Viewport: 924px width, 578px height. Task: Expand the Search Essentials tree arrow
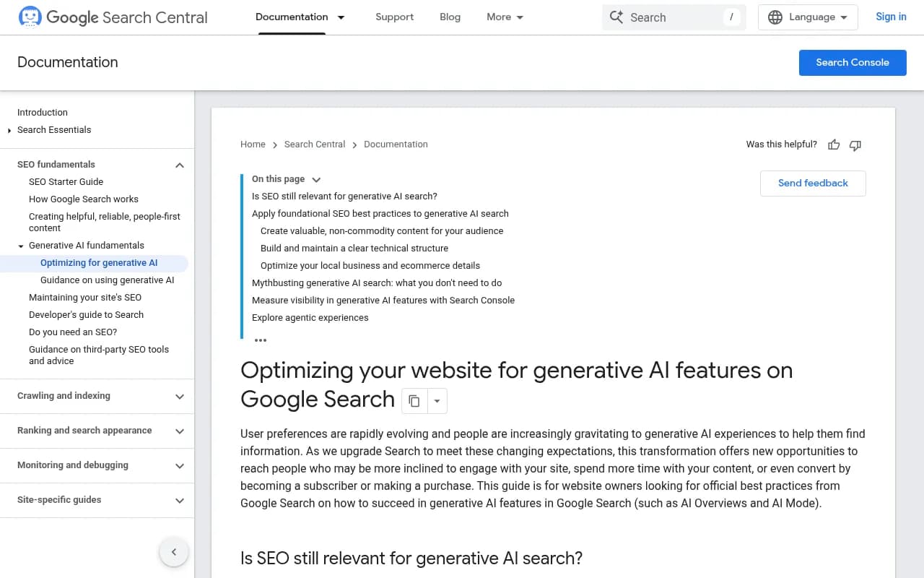click(x=9, y=131)
